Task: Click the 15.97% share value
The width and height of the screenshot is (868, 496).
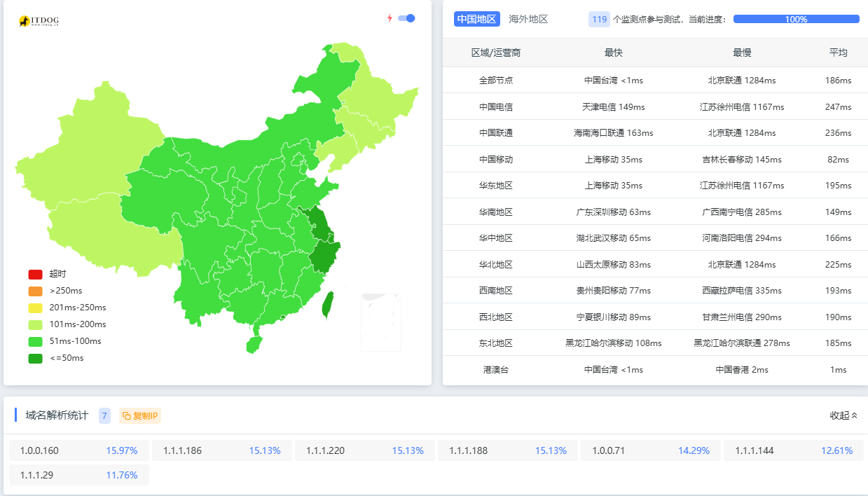Action: [x=122, y=450]
